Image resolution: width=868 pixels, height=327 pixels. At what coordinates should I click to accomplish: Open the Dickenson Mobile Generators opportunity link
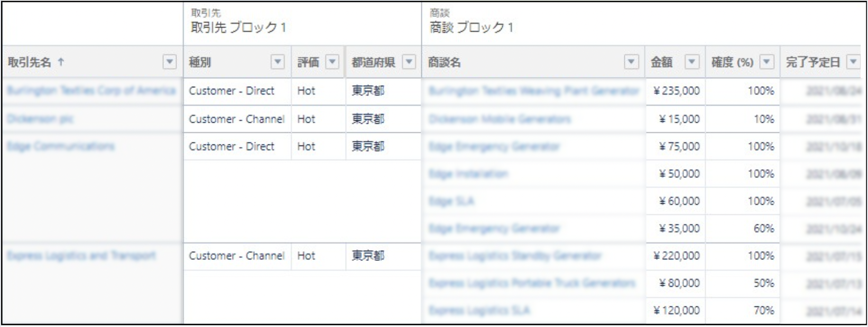(500, 119)
